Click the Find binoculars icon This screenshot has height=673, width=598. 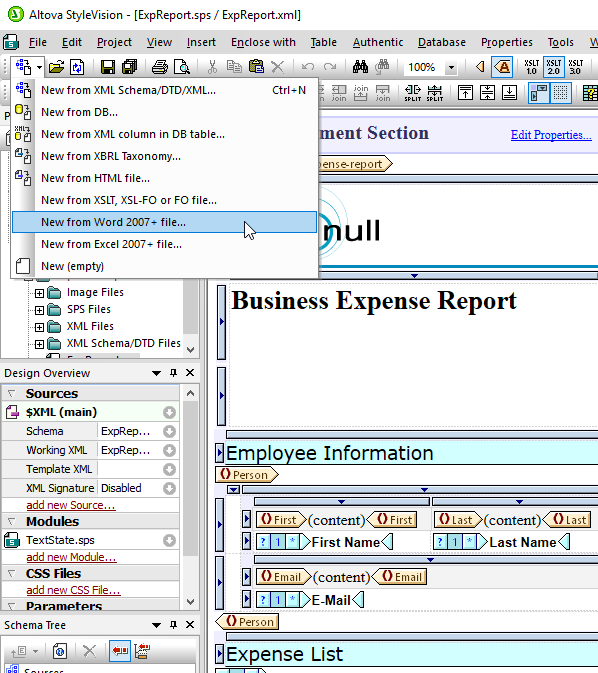pyautogui.click(x=360, y=67)
